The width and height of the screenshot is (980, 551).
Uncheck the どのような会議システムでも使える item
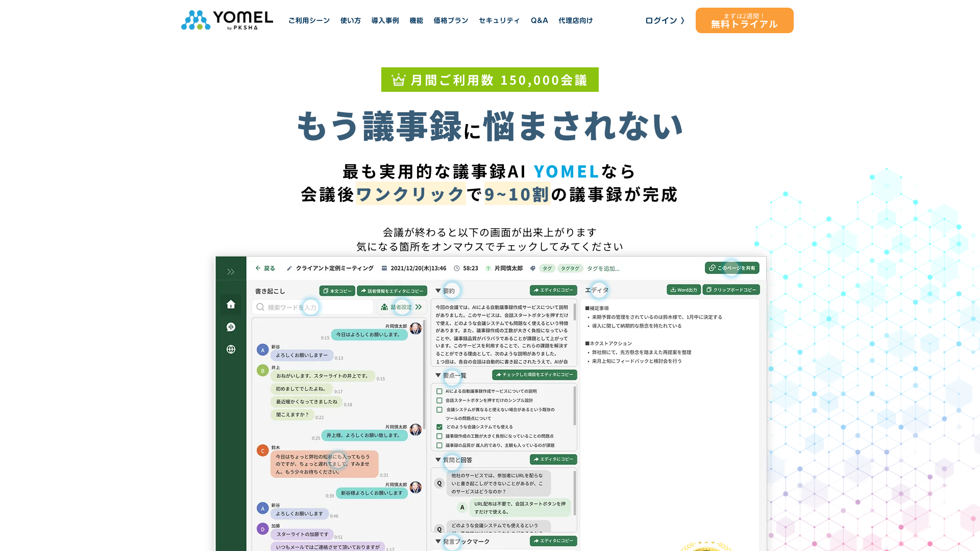[440, 427]
